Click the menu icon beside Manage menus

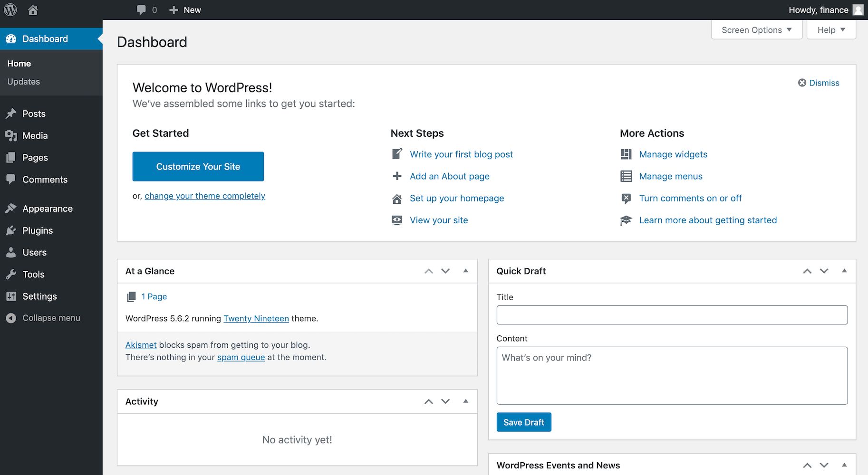click(626, 176)
